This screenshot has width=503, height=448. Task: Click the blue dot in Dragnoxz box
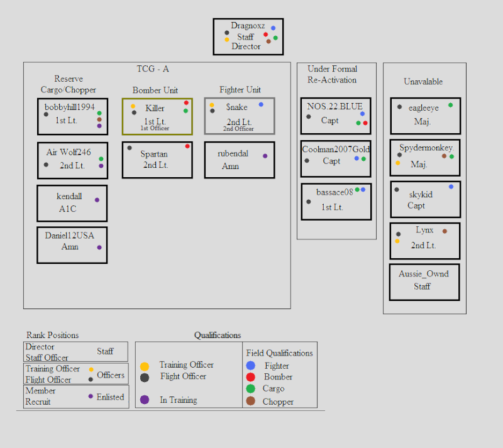(x=274, y=28)
